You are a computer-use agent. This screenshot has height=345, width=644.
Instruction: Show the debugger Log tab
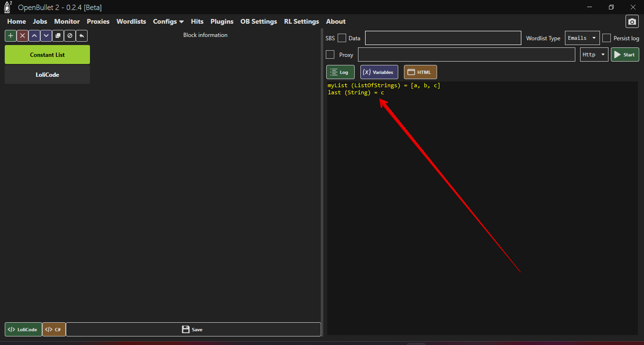pos(340,72)
